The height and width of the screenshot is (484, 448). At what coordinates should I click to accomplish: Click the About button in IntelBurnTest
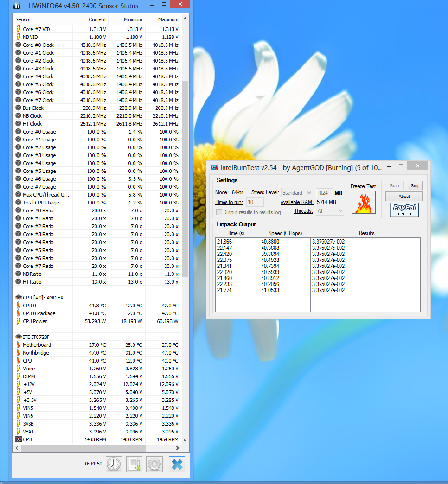coord(404,196)
